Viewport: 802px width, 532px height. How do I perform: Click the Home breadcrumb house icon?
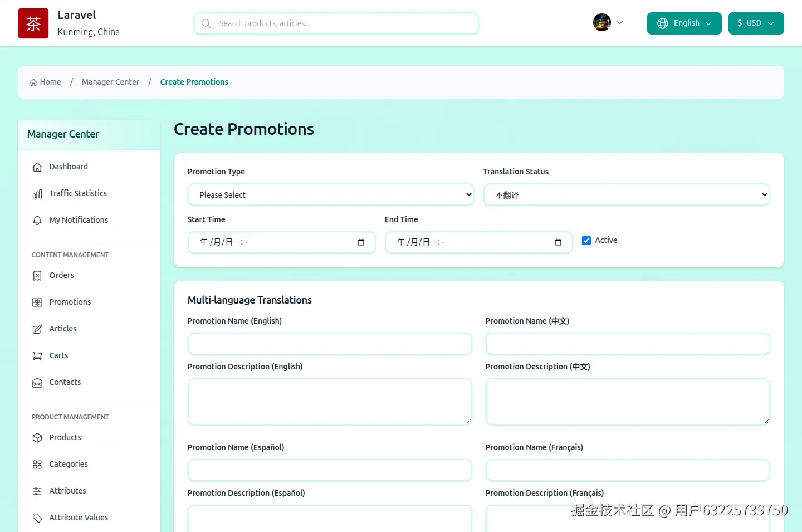pos(33,82)
